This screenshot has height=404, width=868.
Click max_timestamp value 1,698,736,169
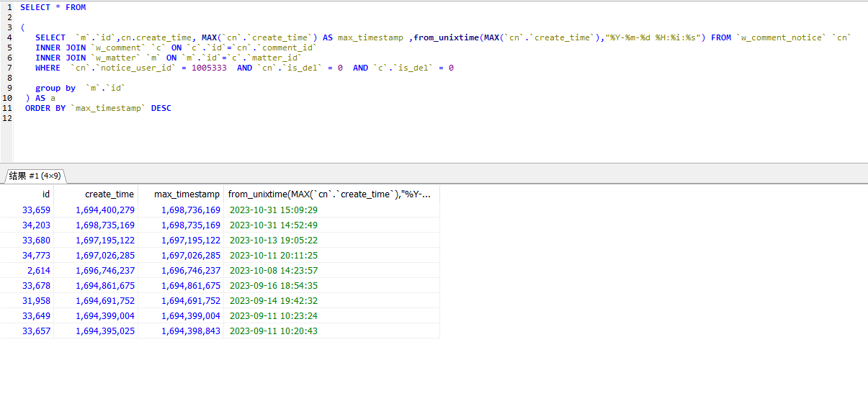pos(191,210)
